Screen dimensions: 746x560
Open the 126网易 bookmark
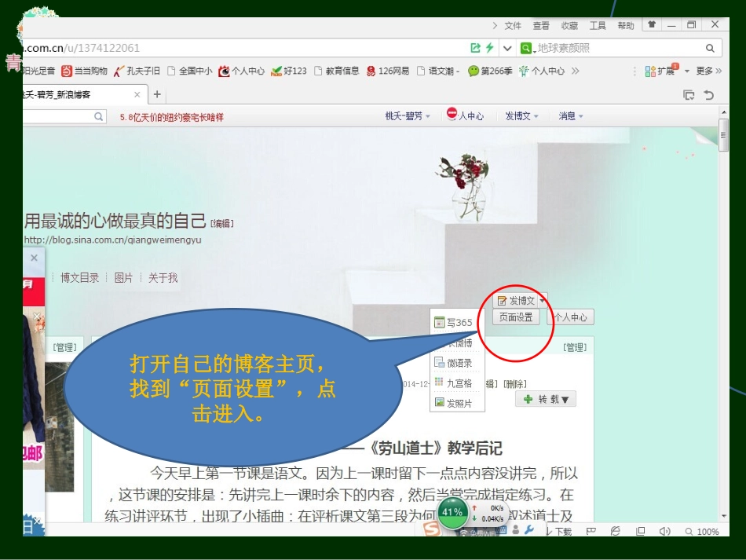[388, 71]
